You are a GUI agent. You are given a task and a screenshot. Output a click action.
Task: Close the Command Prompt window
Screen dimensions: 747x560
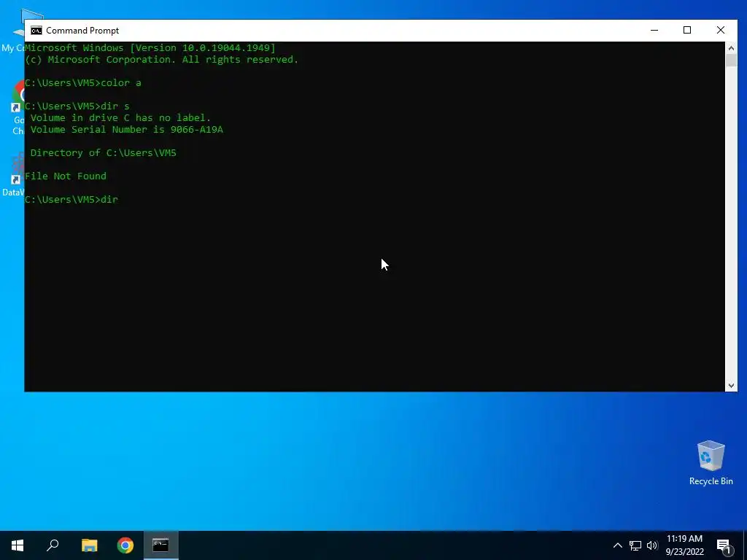click(x=720, y=30)
